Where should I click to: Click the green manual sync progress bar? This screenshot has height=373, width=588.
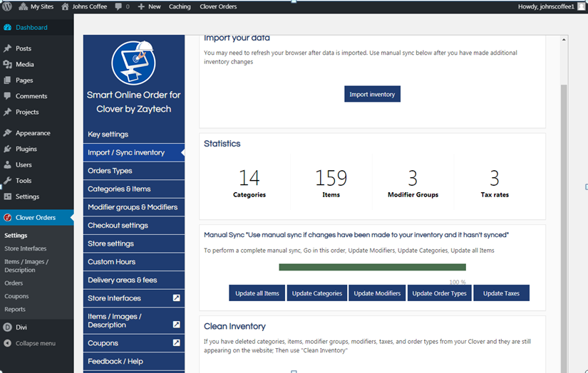(372, 268)
